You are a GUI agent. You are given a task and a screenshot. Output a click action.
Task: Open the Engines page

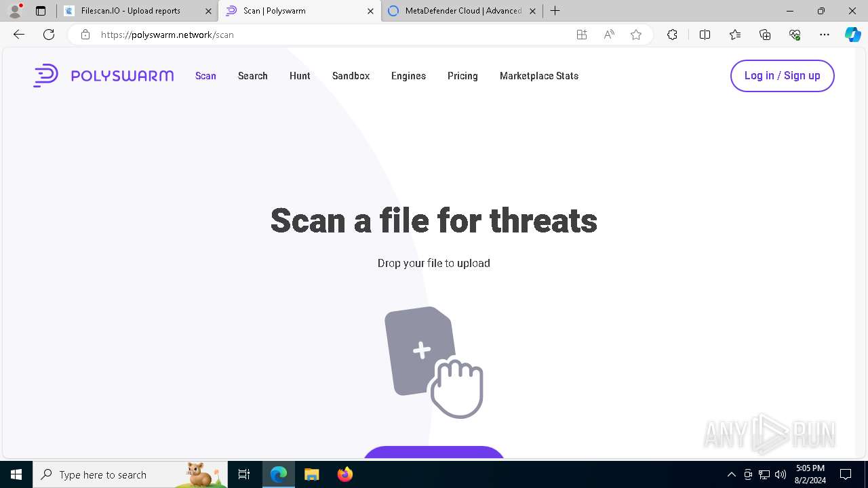(x=408, y=76)
